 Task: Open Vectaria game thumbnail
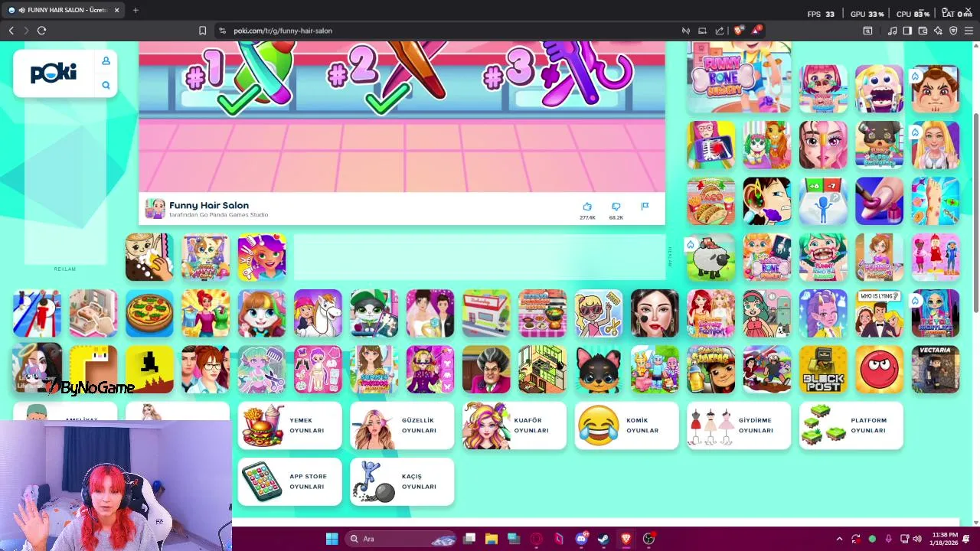click(936, 369)
